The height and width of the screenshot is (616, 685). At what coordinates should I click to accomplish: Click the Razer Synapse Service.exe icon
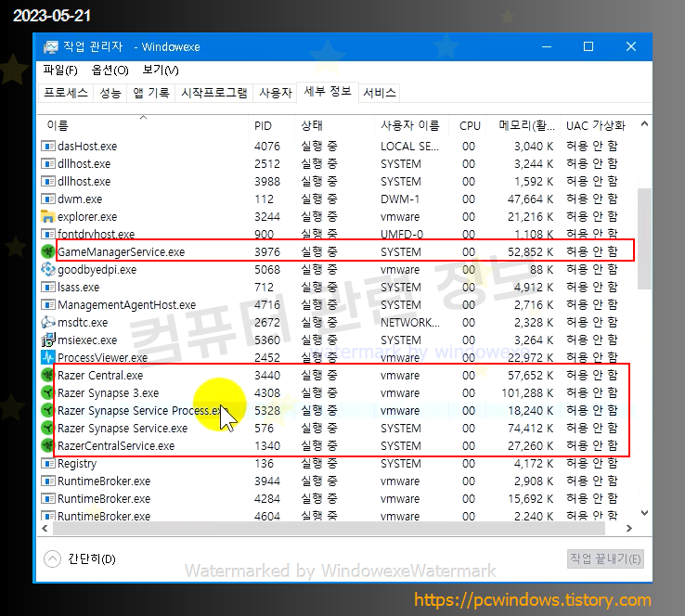click(x=47, y=428)
